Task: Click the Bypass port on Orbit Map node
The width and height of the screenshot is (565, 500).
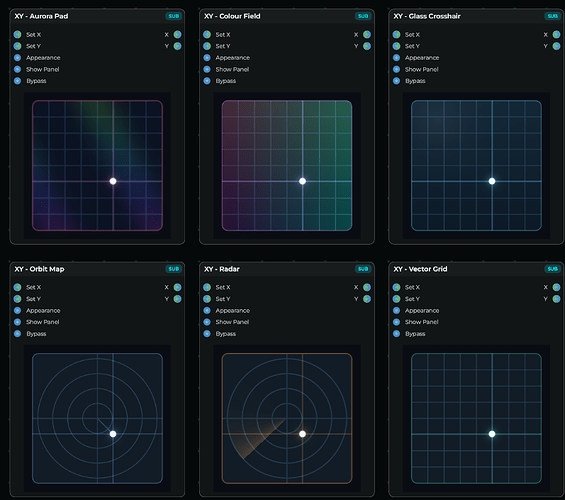Action: click(x=17, y=334)
